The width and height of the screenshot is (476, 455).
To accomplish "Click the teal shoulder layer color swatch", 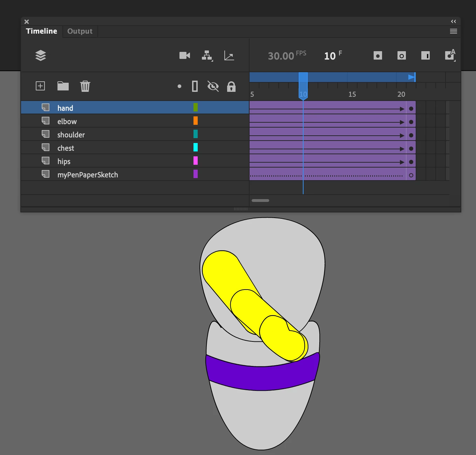I will tap(196, 134).
